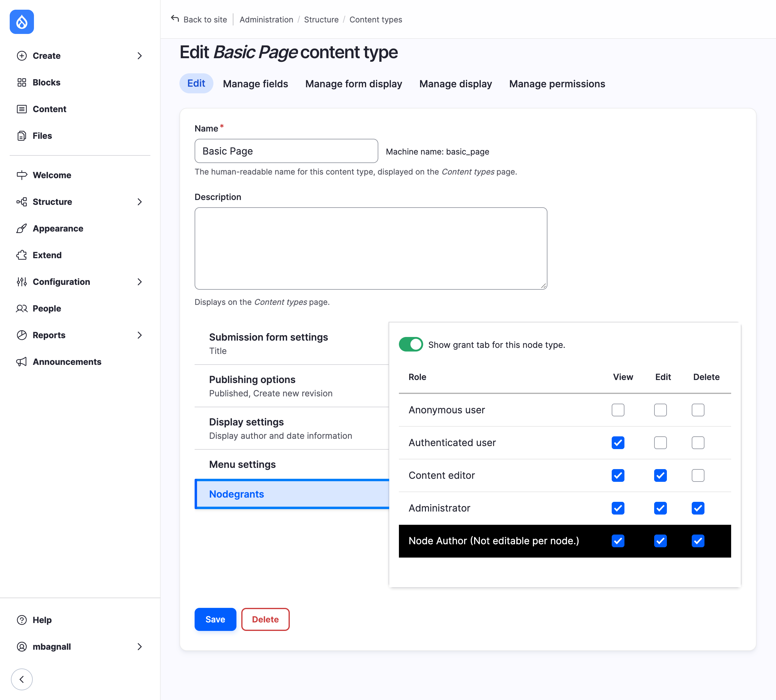
Task: Uncheck Node Author Delete checkbox
Action: pyautogui.click(x=698, y=541)
